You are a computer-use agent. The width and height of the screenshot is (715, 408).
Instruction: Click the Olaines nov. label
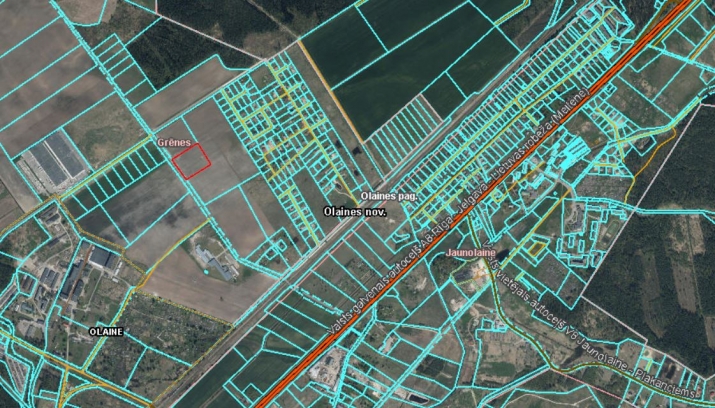coord(355,212)
